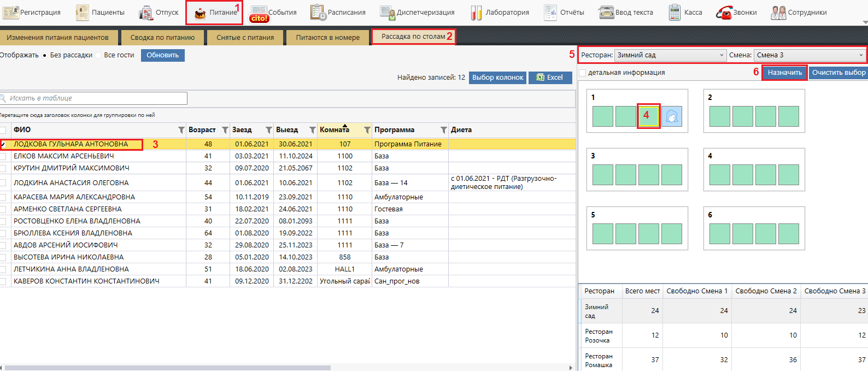Select the Все гости radio option
This screenshot has width=868, height=372.
98,55
